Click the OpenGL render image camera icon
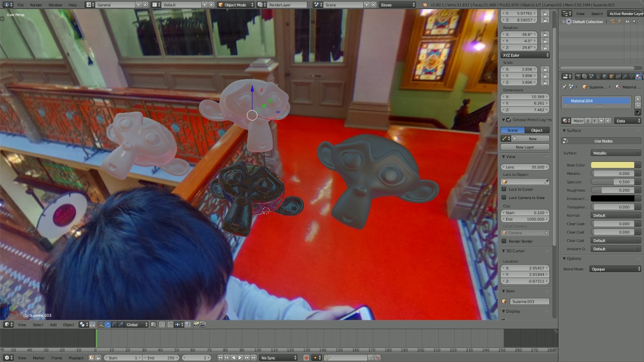Viewport: 644px width, 362px height. 197,325
